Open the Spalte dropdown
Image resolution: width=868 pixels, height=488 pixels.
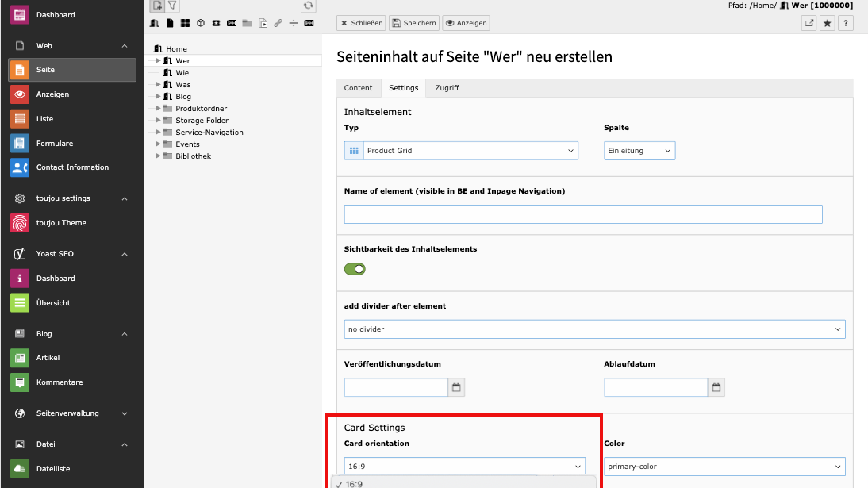[x=639, y=151]
